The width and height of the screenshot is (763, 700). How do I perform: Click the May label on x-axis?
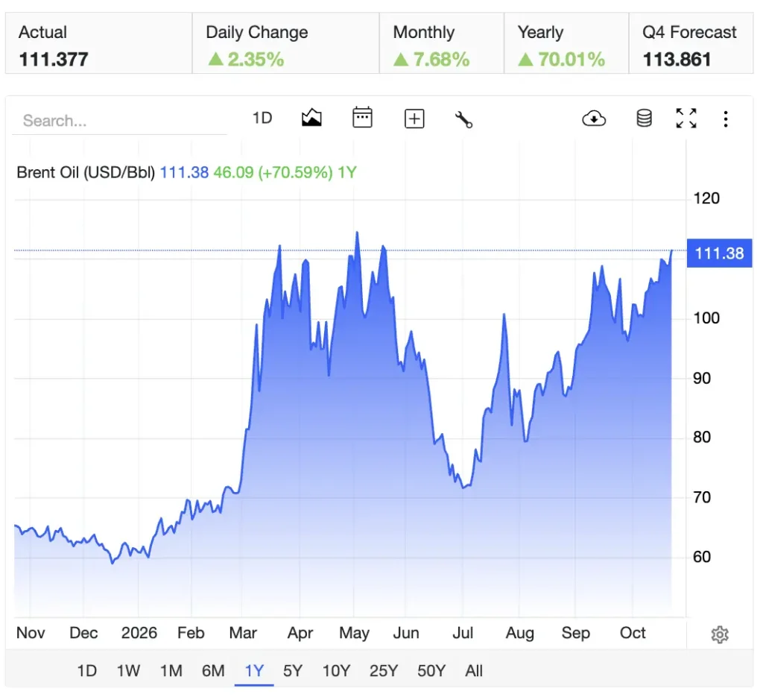click(x=354, y=633)
